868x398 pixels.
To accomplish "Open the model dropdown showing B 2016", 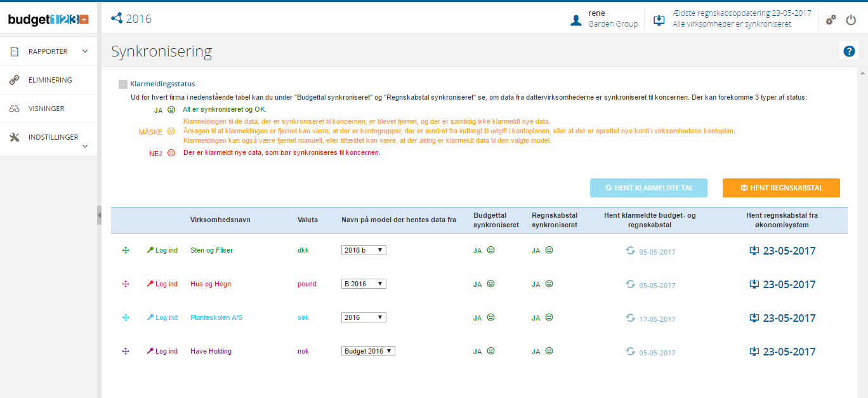I will (x=364, y=284).
